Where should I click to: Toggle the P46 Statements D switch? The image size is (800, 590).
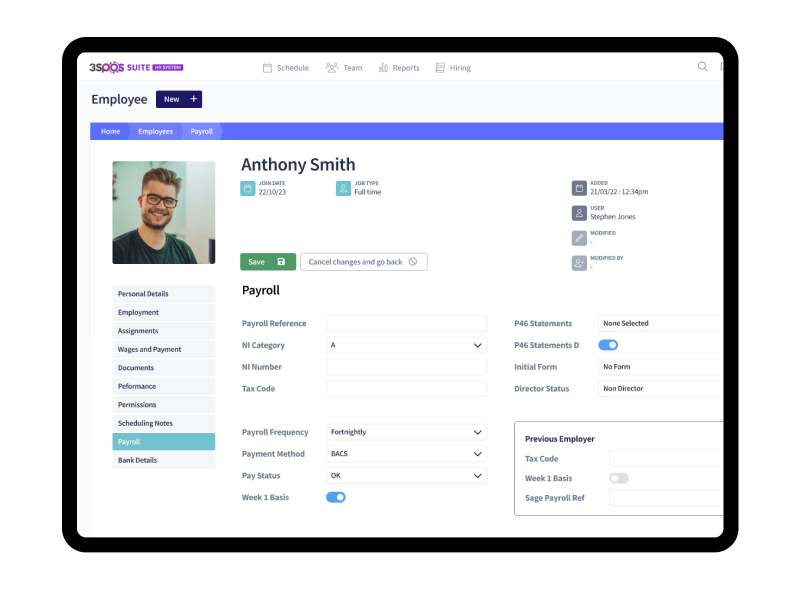608,345
